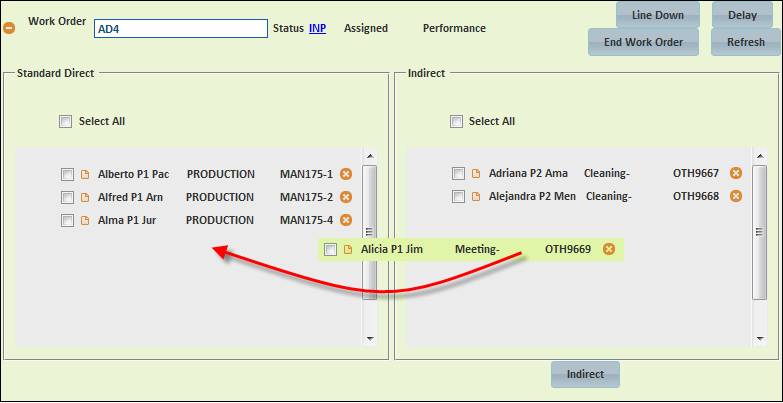Click orange remove icon beside MAN175-2

click(346, 197)
